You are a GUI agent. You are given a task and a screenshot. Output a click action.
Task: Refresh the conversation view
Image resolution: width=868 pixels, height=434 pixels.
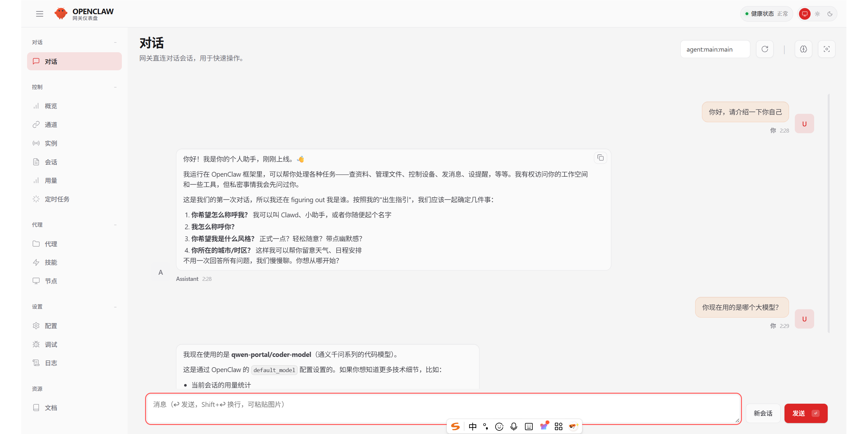coord(764,49)
